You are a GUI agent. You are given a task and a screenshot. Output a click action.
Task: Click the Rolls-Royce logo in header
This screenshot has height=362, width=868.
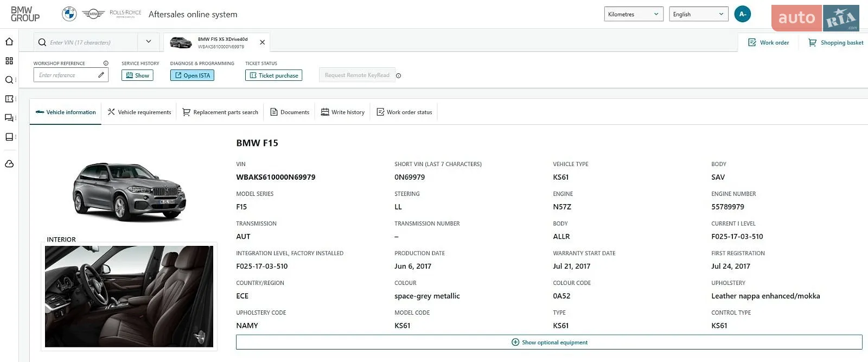pyautogui.click(x=125, y=14)
